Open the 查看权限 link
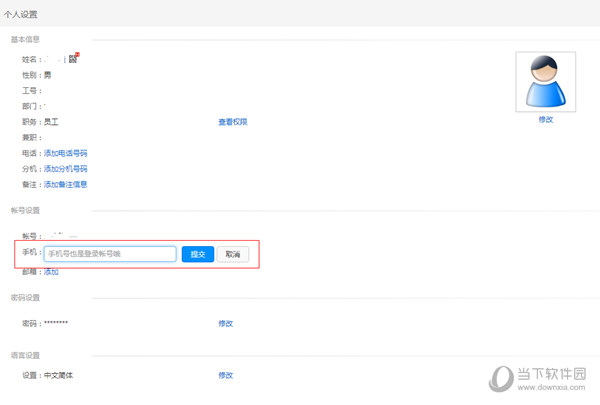 [x=233, y=122]
